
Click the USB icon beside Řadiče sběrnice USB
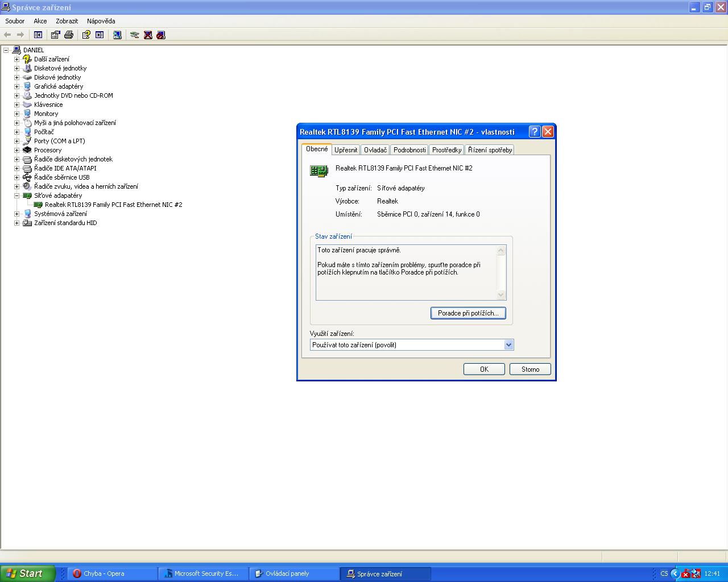point(27,177)
